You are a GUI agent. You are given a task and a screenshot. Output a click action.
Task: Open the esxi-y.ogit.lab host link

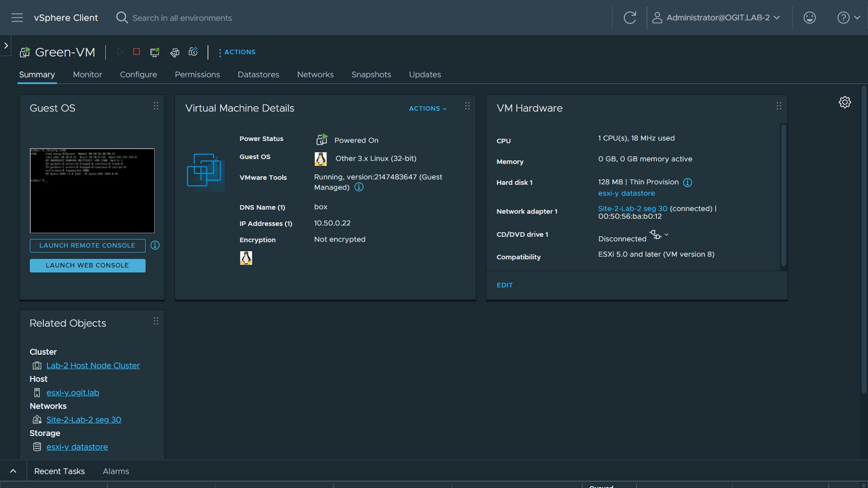tap(72, 393)
